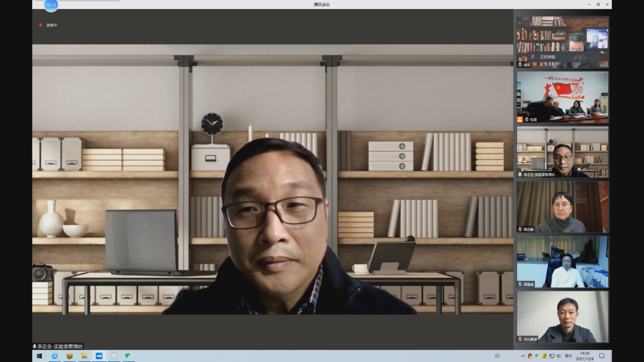The width and height of the screenshot is (644, 362).
Task: Open the green WeChat-style taskbar icon
Action: click(x=129, y=356)
